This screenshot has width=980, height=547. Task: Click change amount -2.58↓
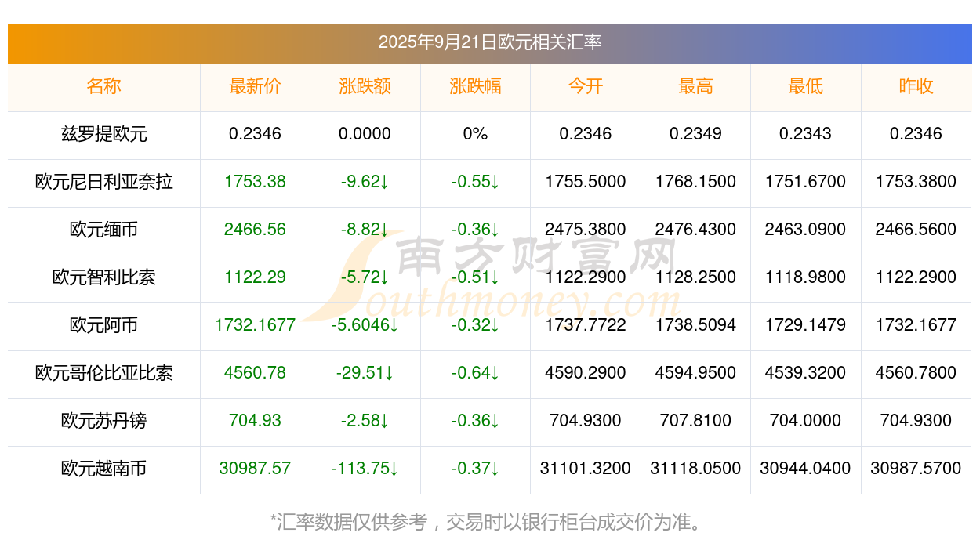click(x=365, y=421)
